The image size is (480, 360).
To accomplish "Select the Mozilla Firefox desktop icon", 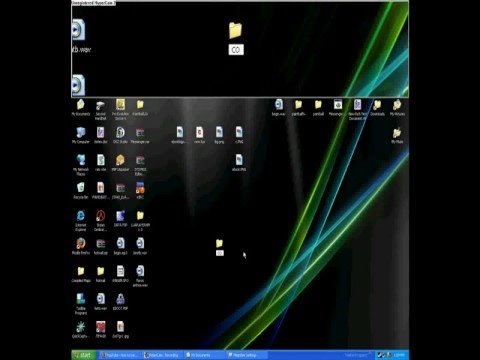I will tap(81, 246).
